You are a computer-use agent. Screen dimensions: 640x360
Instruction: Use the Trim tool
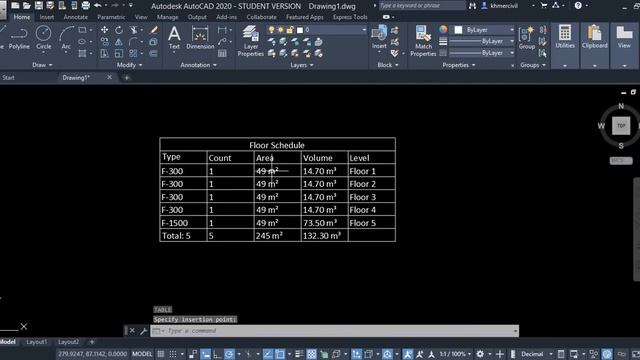tap(133, 30)
